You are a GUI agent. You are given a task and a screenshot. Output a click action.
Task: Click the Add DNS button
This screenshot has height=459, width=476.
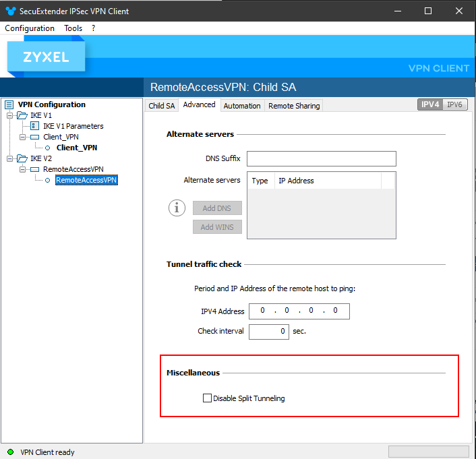coord(217,208)
